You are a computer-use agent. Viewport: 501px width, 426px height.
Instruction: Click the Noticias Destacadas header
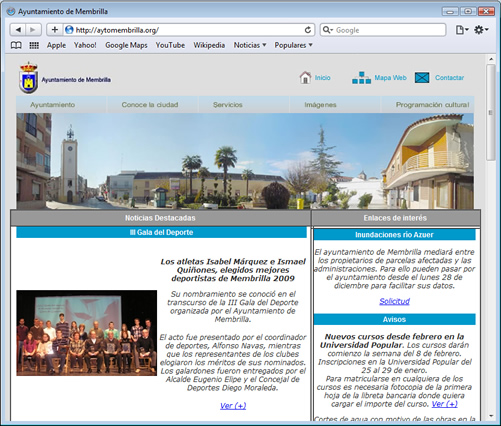pyautogui.click(x=160, y=218)
